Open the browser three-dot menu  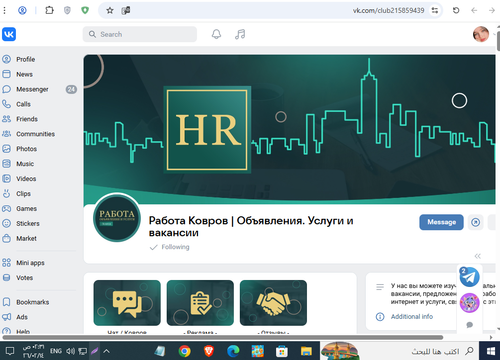tap(4, 10)
